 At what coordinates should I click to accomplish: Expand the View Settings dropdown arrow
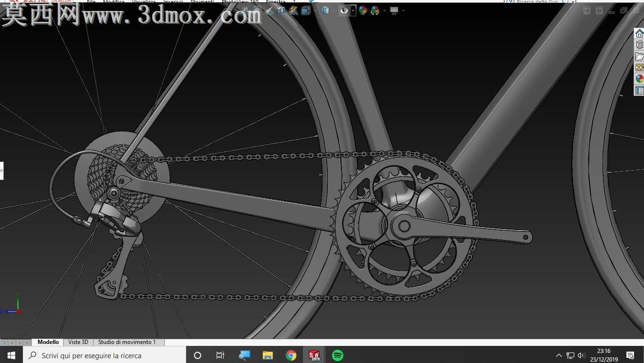click(x=403, y=10)
